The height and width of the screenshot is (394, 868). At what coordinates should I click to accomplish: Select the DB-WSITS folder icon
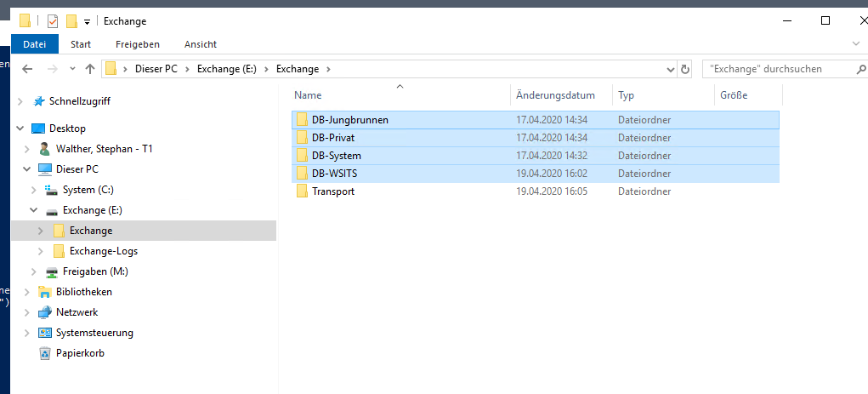(x=302, y=174)
